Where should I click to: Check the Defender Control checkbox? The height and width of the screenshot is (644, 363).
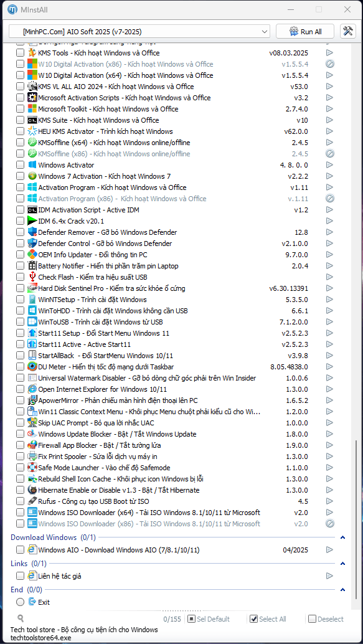[20, 244]
